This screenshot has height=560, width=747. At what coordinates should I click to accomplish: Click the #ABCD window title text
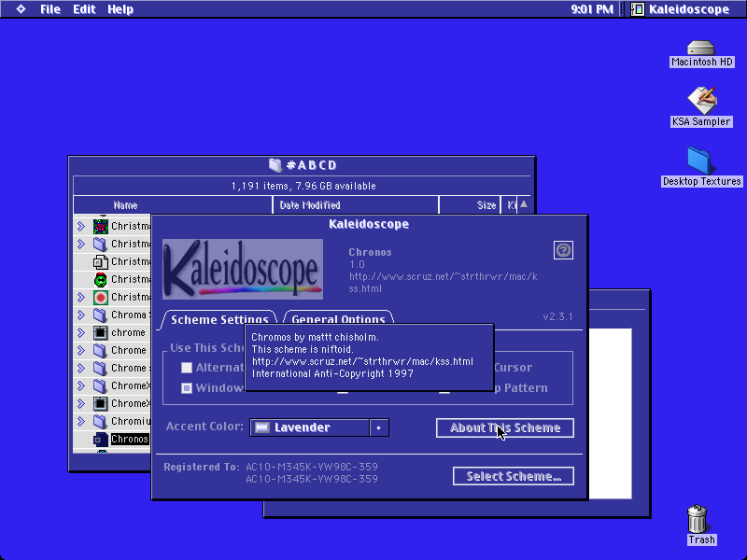312,165
